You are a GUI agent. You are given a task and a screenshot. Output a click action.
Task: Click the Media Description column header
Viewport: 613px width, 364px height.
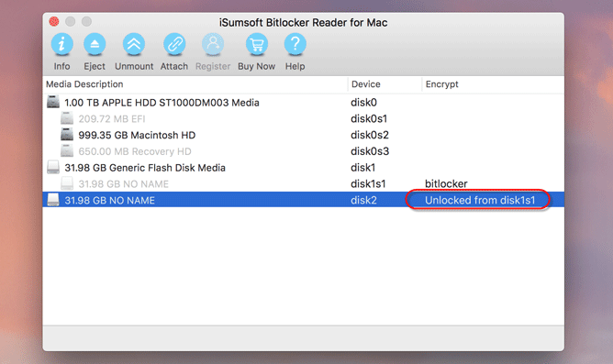[x=195, y=84]
